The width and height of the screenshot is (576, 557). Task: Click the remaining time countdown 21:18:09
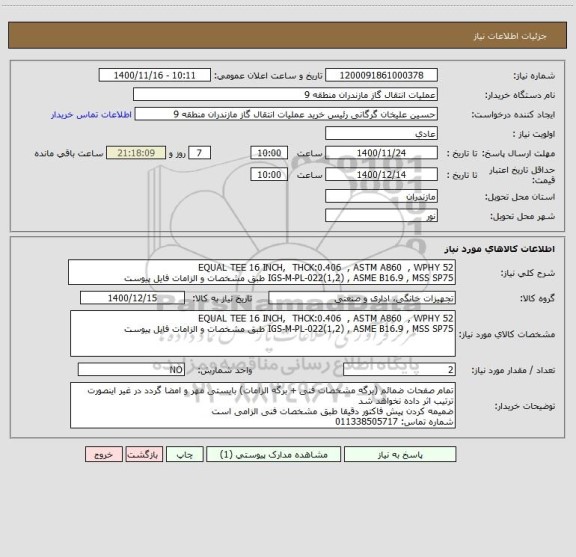point(136,153)
